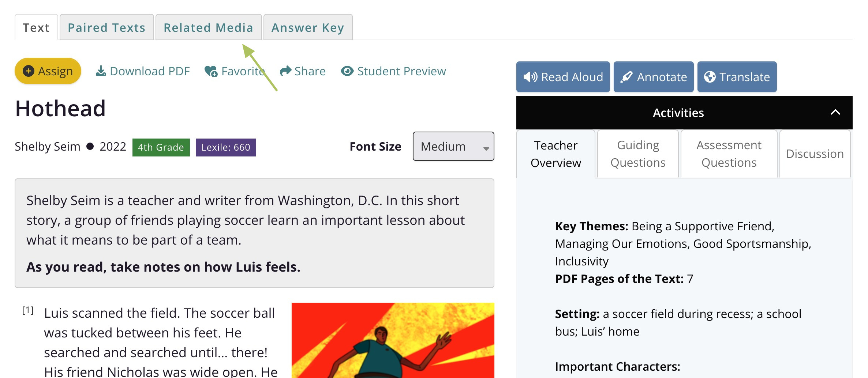Click the Font Size dropdown arrow

coord(486,148)
